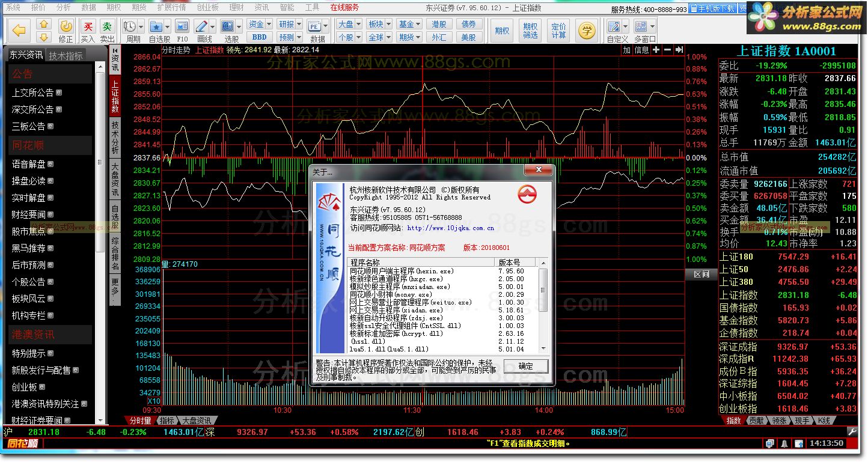This screenshot has width=868, height=462.
Task: Select the 指标 bottom tab
Action: 167,421
